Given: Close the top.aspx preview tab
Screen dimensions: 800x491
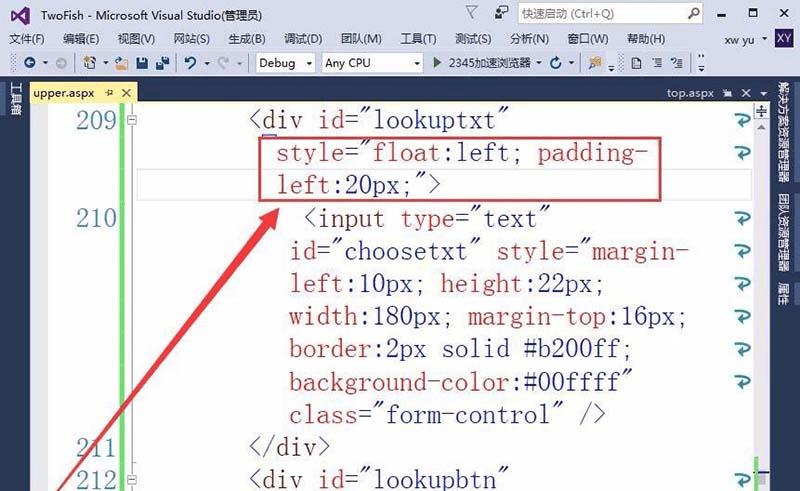Looking at the screenshot, I should point(746,93).
